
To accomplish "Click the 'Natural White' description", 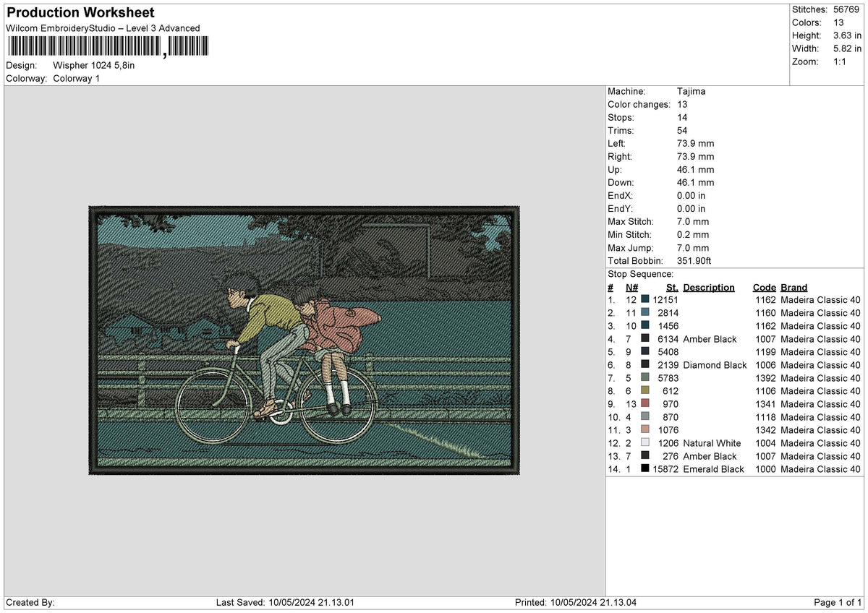I will [x=712, y=442].
